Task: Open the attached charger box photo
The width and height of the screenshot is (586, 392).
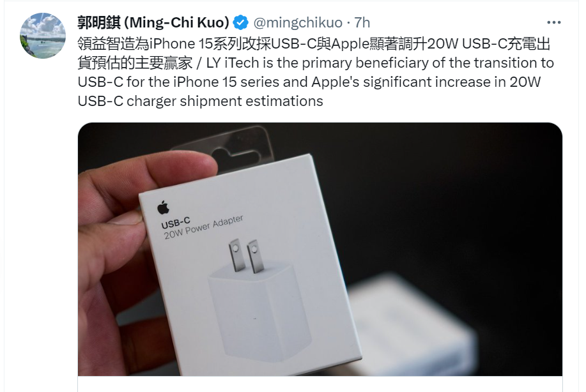Action: coord(320,249)
